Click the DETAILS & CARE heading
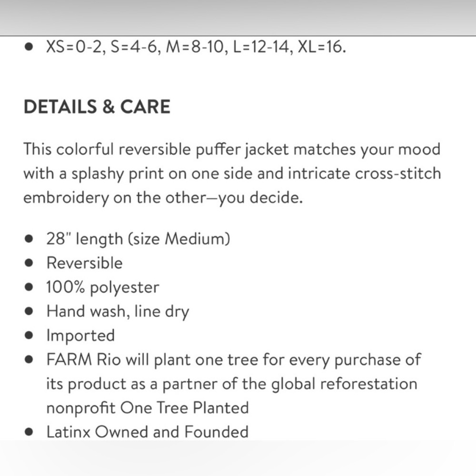This screenshot has height=476, width=476. point(97,107)
